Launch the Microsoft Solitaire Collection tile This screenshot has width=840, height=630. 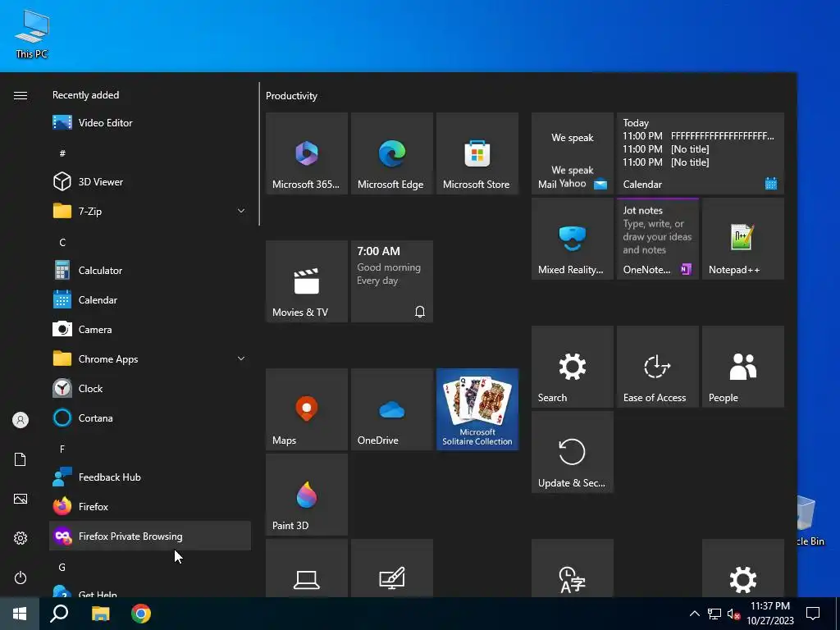(x=477, y=409)
